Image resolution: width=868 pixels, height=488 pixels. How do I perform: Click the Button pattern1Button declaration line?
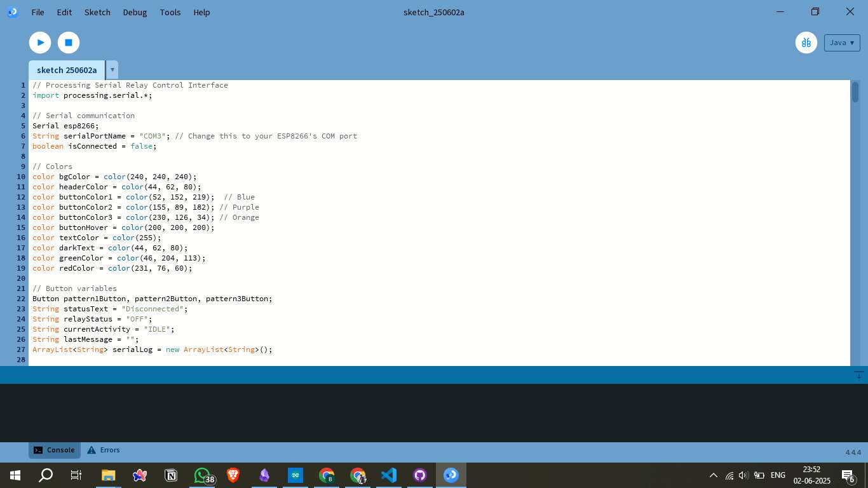[153, 299]
